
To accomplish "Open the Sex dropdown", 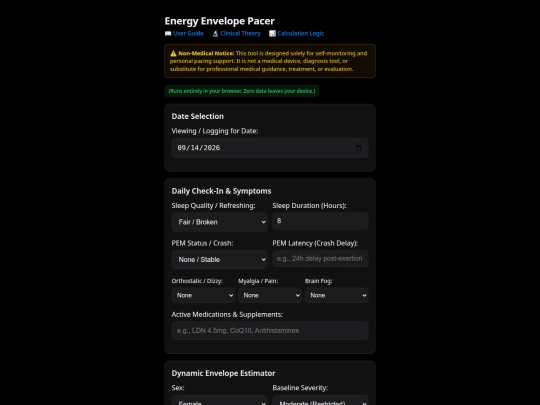I will tap(220, 401).
